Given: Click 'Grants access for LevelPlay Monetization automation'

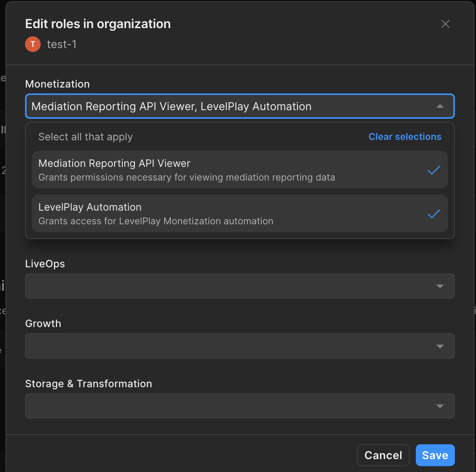Looking at the screenshot, I should [x=156, y=221].
